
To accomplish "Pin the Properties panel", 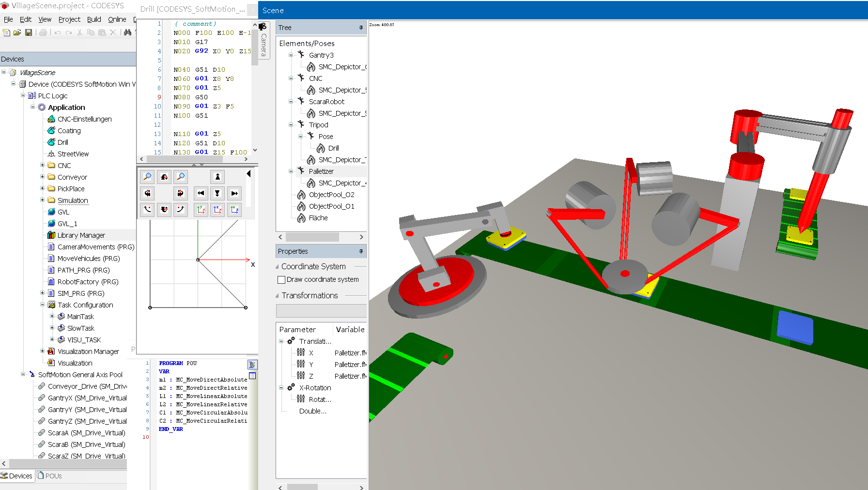I will [x=361, y=251].
